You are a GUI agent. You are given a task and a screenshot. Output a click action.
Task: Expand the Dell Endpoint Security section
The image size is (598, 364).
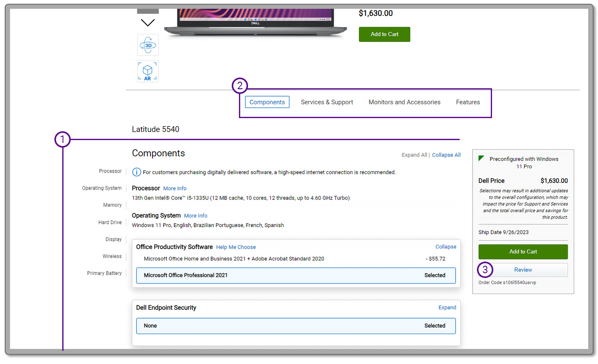[447, 307]
